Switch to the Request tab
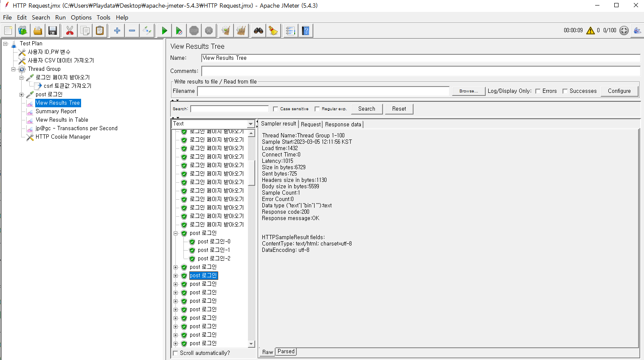This screenshot has height=360, width=644. [x=311, y=124]
